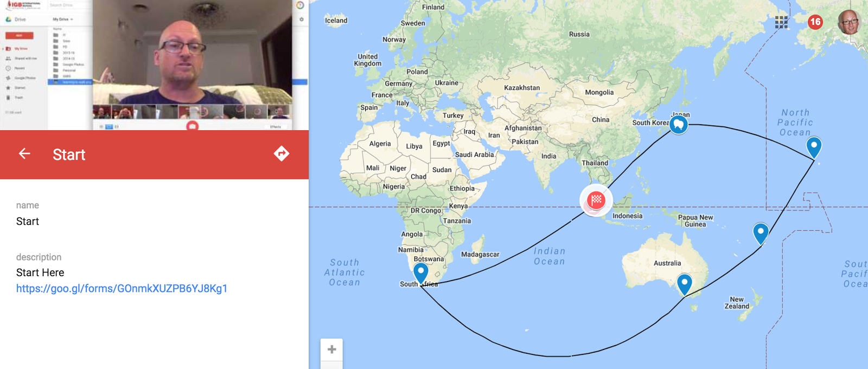Click the blue marker on Japan
This screenshot has height=369, width=868.
click(x=678, y=125)
